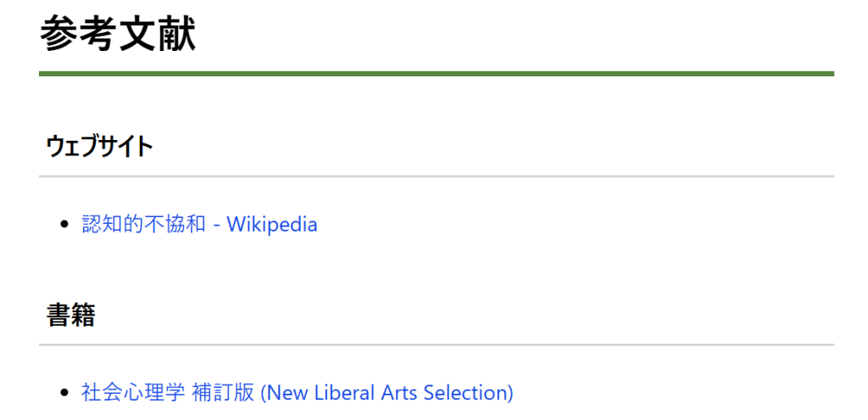Screen dimensions: 868x420
Task: Click the ウェブサイト subheading
Action: click(99, 146)
